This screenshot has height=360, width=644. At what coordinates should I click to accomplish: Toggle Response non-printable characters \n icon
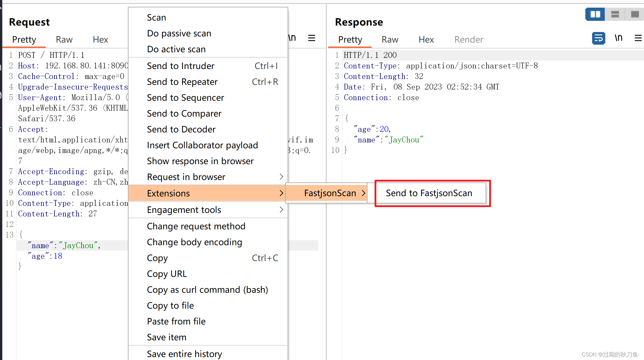coord(618,38)
